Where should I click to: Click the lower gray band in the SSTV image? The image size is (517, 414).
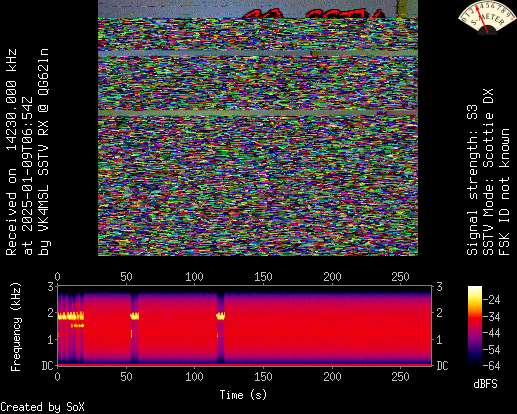tap(258, 113)
